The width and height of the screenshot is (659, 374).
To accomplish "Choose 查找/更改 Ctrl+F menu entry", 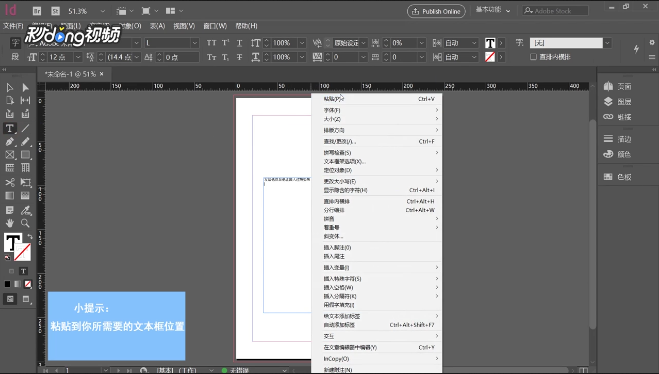I will click(377, 142).
